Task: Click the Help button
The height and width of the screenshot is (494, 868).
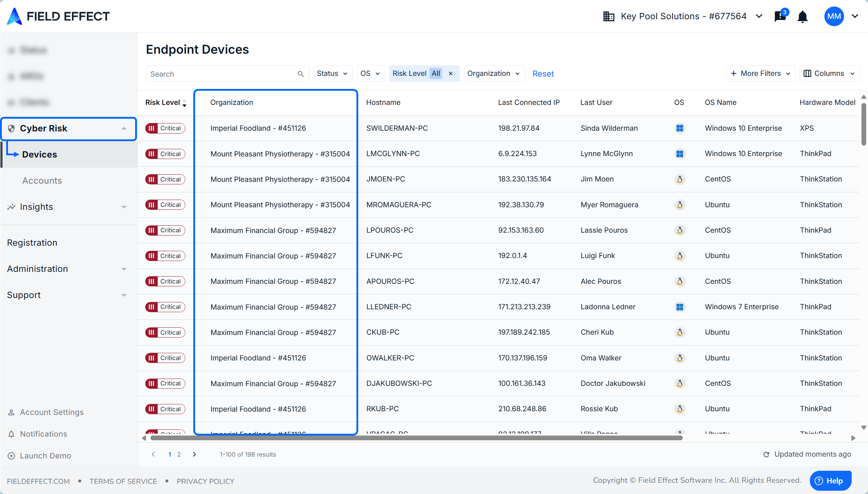Action: pos(830,481)
